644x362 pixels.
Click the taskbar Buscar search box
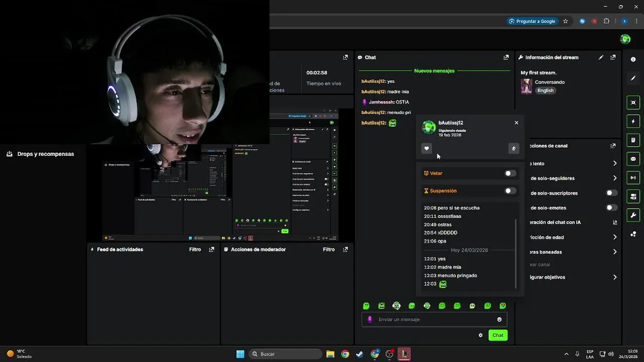point(286,354)
